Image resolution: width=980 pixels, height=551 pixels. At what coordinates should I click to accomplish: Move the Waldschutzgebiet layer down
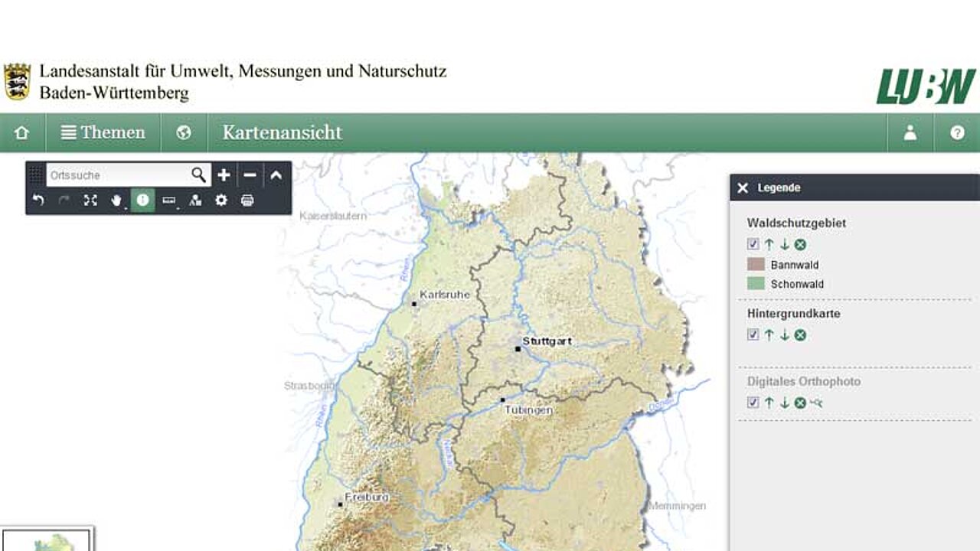click(x=785, y=244)
